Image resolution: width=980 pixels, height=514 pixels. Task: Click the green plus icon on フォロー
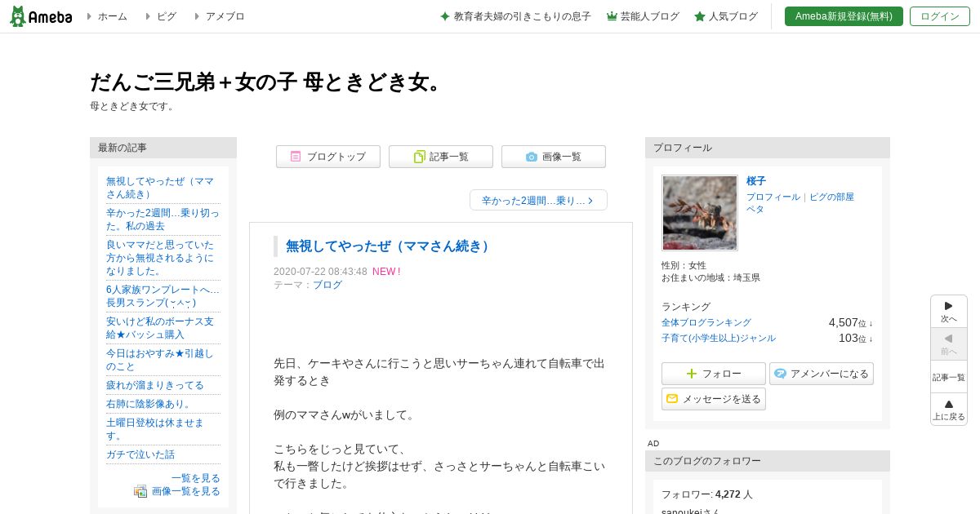(x=692, y=374)
